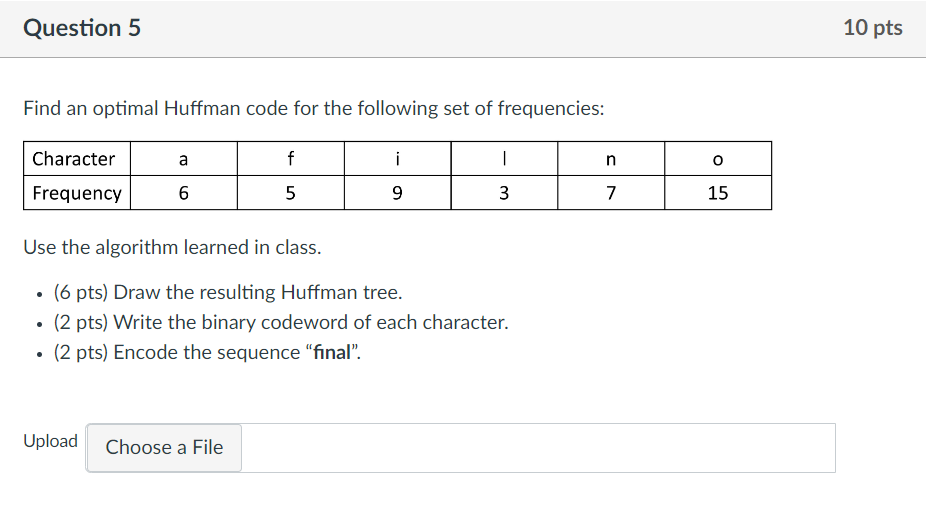Select the table cell containing letter f
The height and width of the screenshot is (527, 926).
(x=291, y=158)
